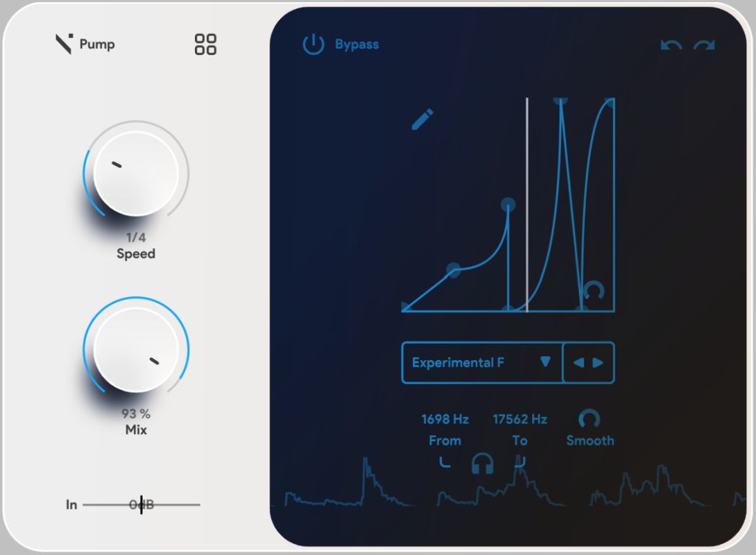756x555 pixels.
Task: Go to the previous preset arrow
Action: click(x=578, y=363)
